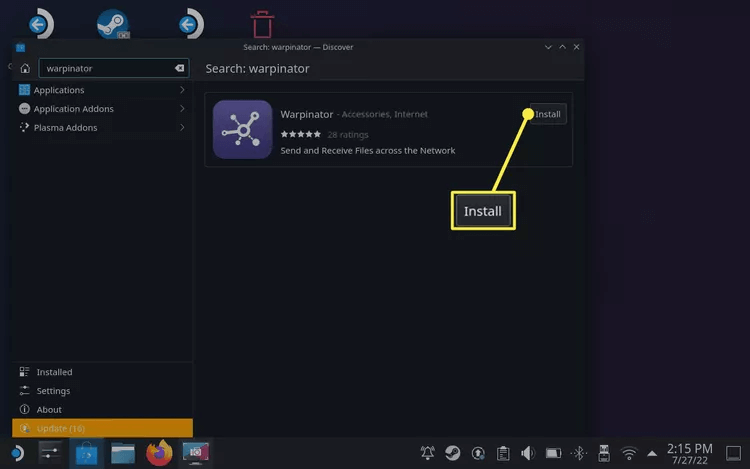Click the Install button for Warpinator
Viewport: 750px width, 469px height.
[546, 114]
